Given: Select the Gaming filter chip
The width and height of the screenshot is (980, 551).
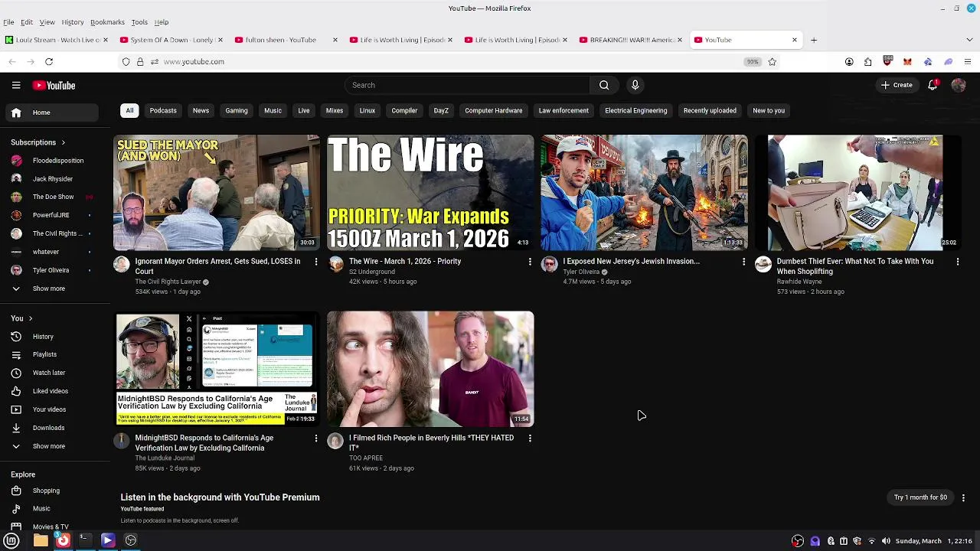Looking at the screenshot, I should tap(237, 110).
